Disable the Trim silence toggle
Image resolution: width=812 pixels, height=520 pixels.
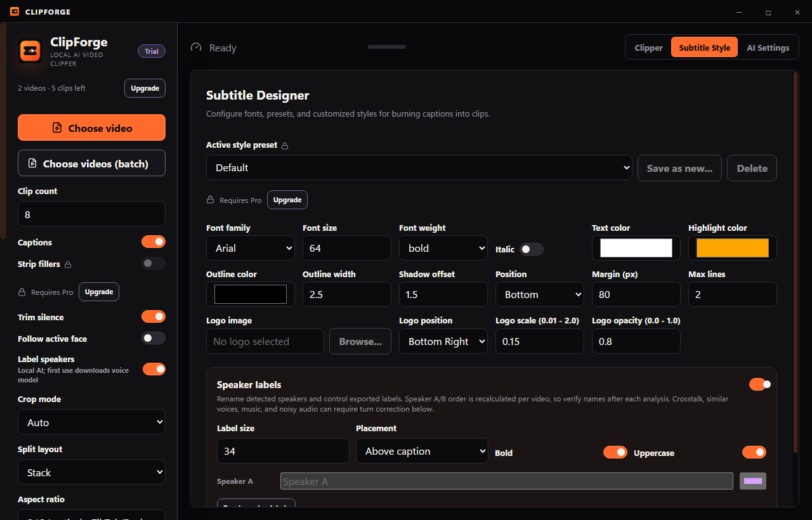[154, 316]
